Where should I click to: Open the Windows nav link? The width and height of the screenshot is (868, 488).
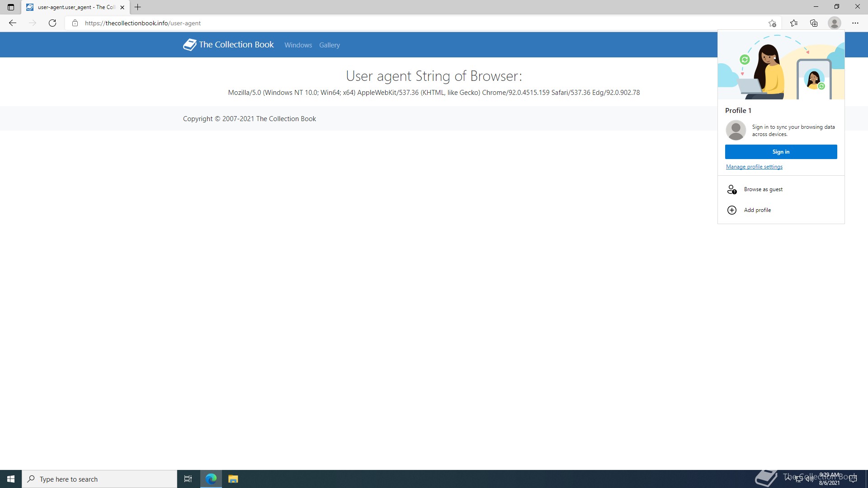click(x=298, y=45)
